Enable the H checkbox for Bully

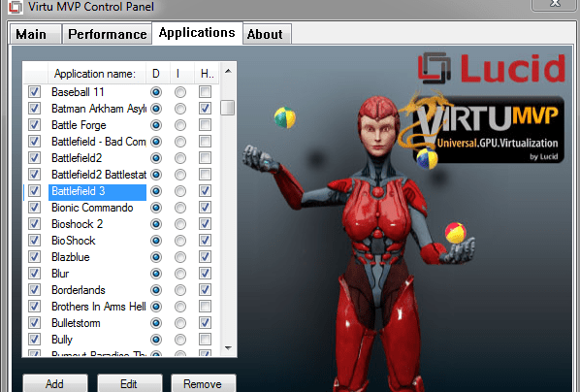(x=205, y=340)
